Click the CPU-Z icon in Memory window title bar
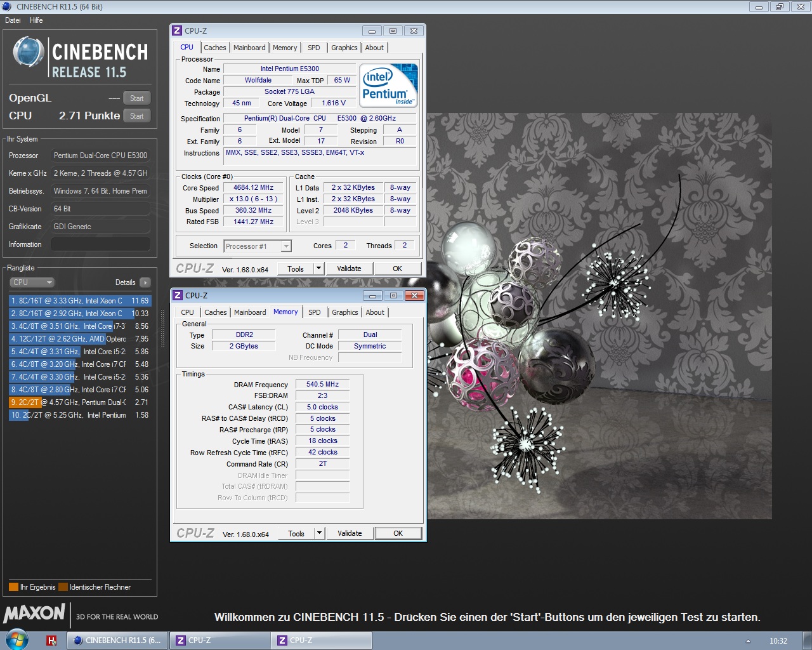This screenshot has height=650, width=812. coord(178,295)
